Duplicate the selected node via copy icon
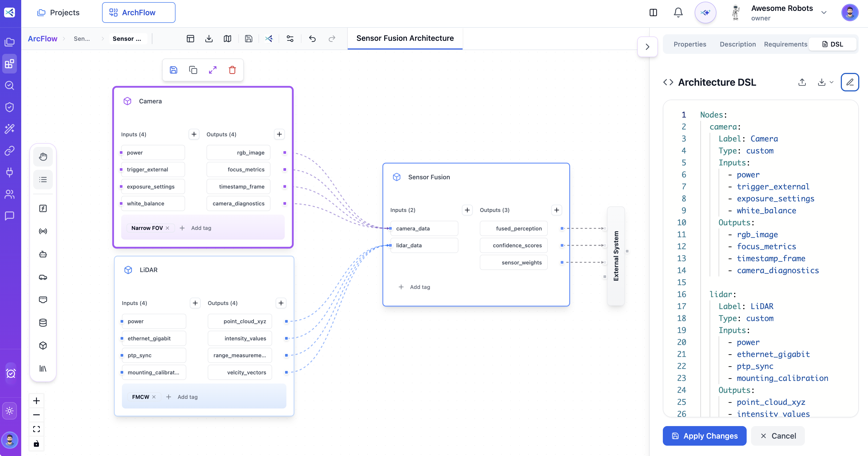The width and height of the screenshot is (868, 456). point(193,70)
